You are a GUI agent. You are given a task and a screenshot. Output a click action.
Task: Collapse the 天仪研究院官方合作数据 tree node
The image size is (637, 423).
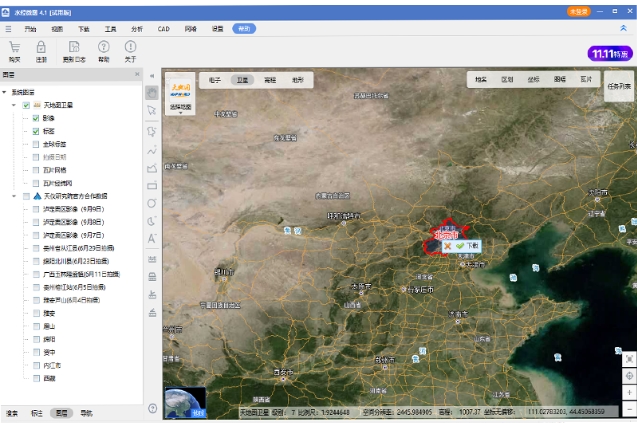[x=14, y=196]
